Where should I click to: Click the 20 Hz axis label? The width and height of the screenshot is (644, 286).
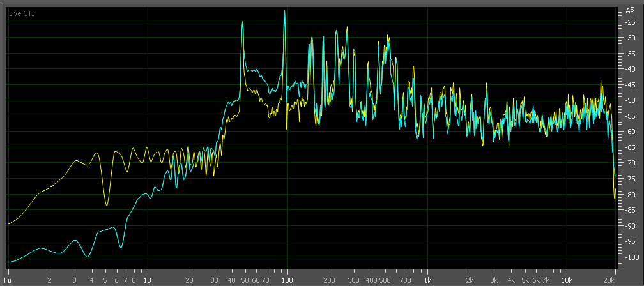[x=189, y=280]
